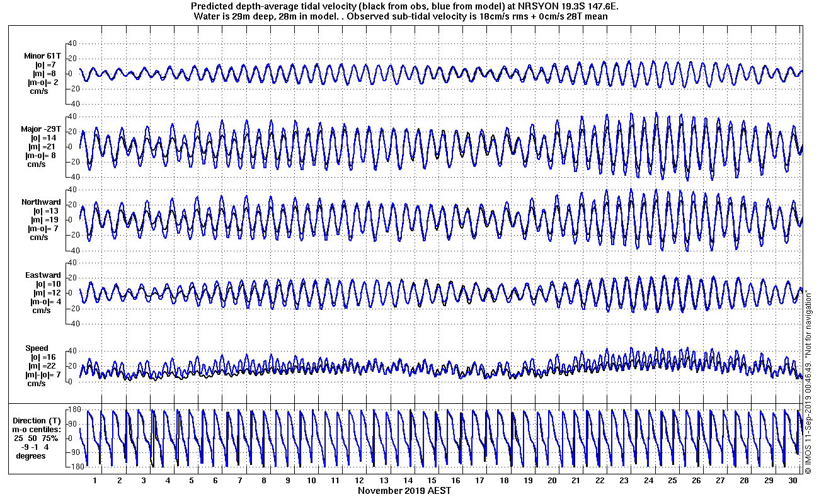Click the '|o| =10' value

point(48,284)
